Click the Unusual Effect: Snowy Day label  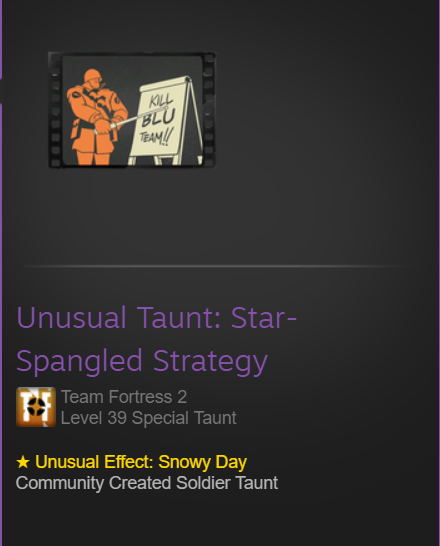(131, 462)
